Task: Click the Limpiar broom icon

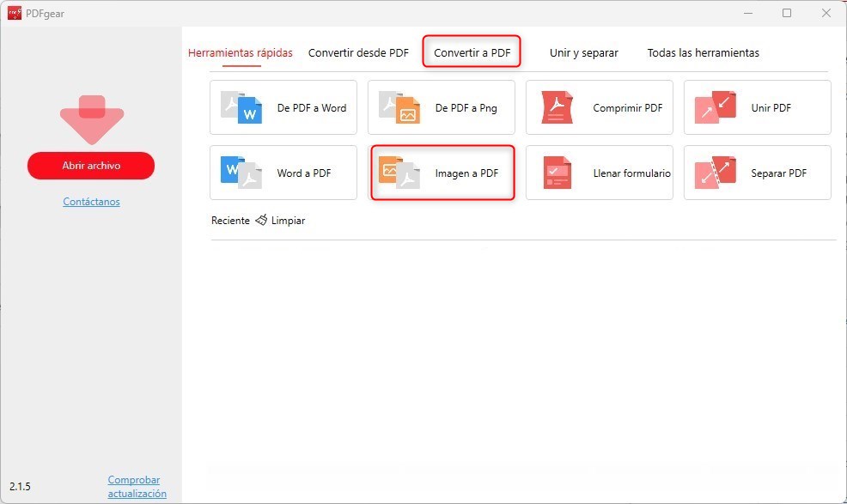Action: click(260, 220)
